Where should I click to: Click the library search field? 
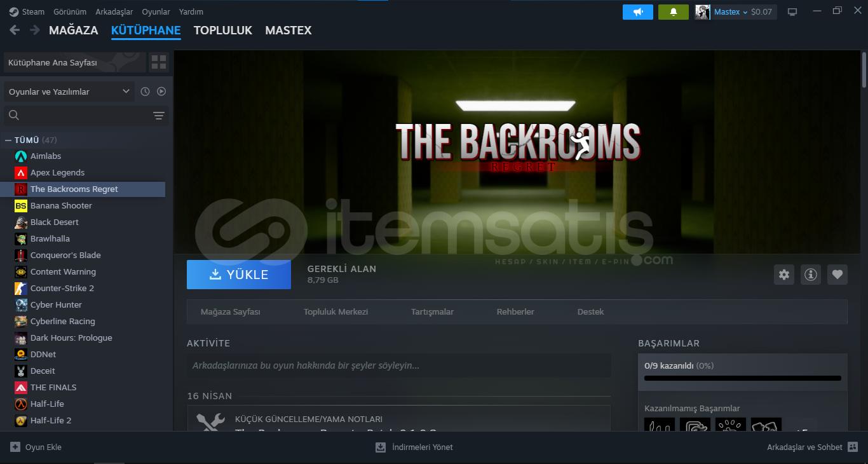[86, 116]
